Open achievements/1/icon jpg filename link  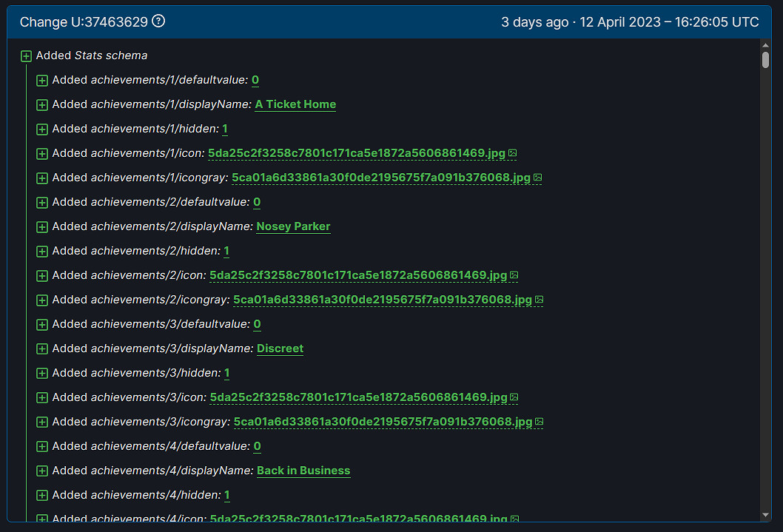(357, 153)
